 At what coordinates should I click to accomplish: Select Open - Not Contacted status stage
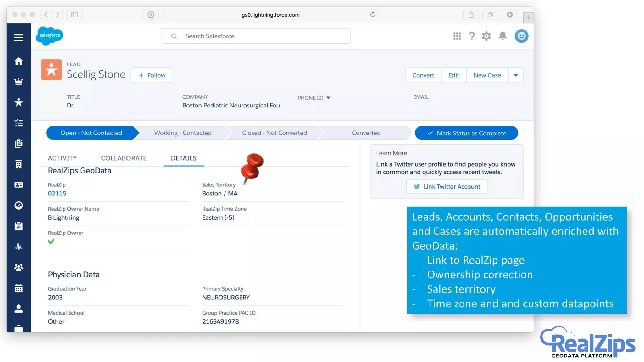point(91,133)
